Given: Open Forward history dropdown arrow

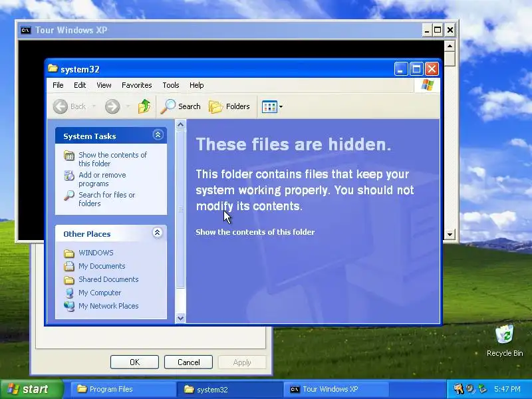Looking at the screenshot, I should click(x=128, y=106).
